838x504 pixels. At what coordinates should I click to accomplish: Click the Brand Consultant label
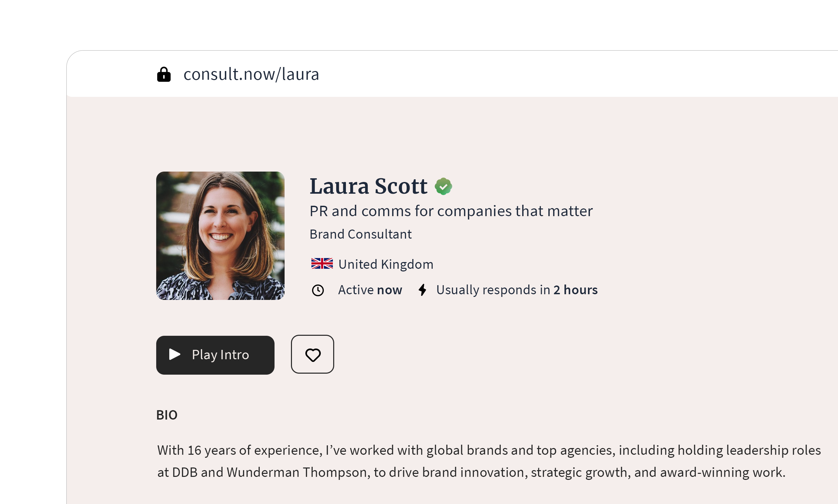point(360,234)
